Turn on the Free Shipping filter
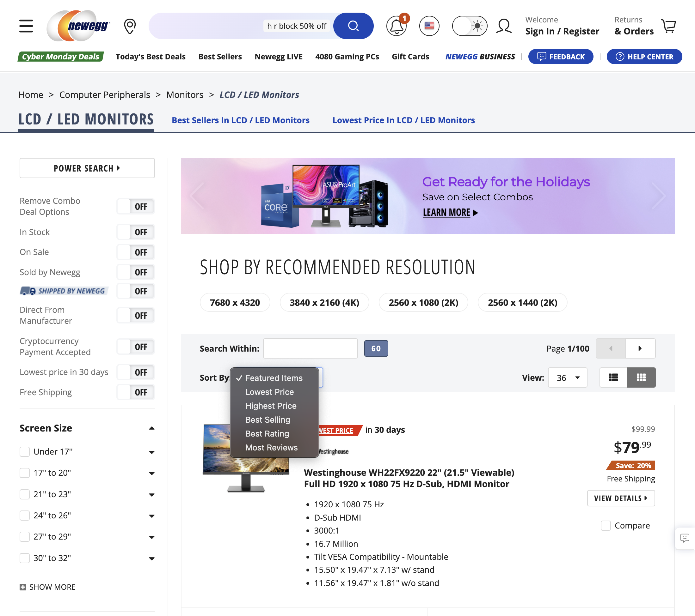This screenshot has width=695, height=616. 135,392
